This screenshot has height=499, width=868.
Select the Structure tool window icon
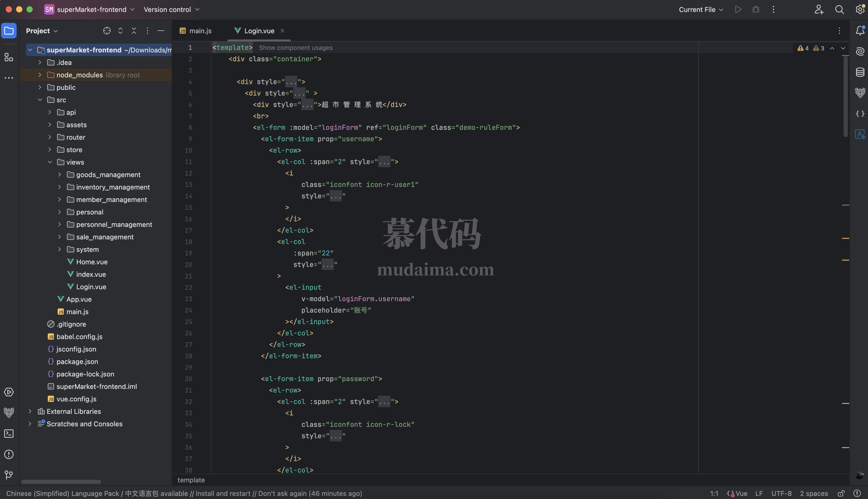click(9, 57)
